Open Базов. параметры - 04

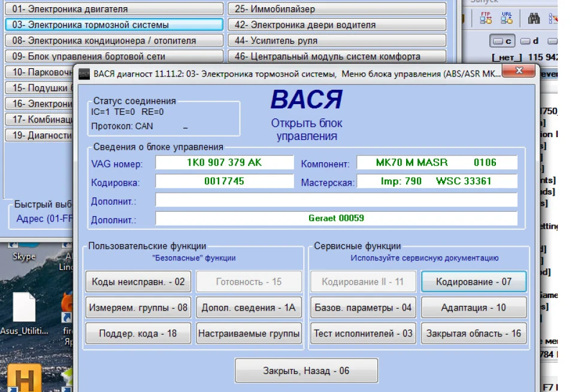363,308
